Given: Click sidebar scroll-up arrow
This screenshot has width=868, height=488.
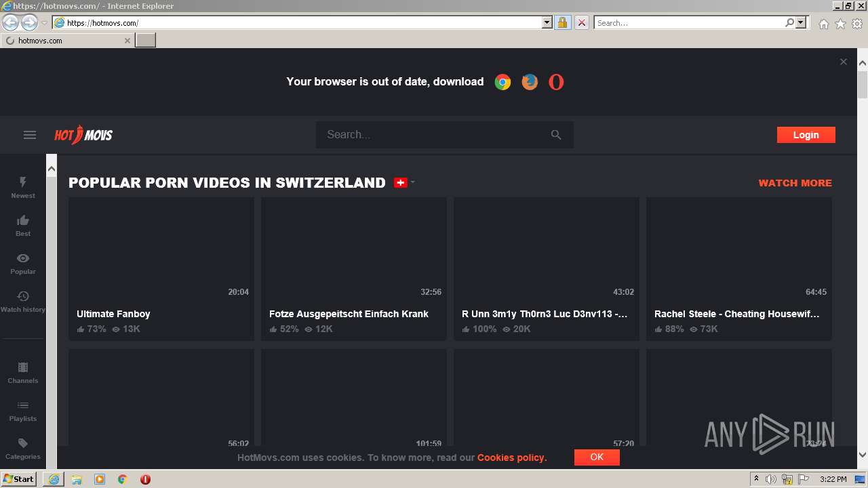Looking at the screenshot, I should 52,169.
